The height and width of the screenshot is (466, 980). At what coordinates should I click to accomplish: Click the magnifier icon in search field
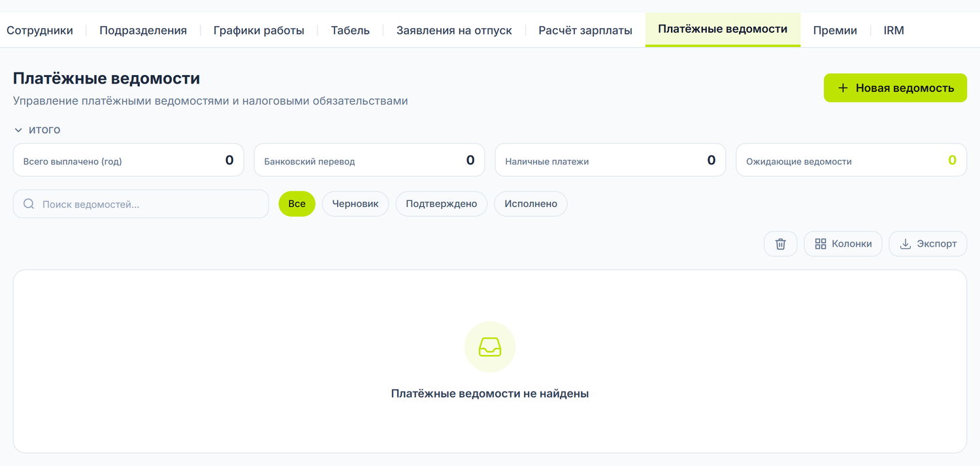[29, 204]
